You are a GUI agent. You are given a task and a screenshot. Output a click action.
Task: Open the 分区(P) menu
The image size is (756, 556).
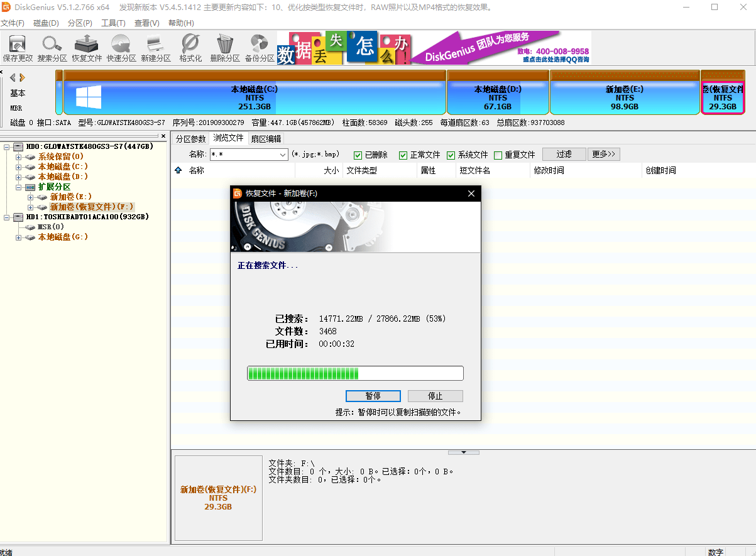click(80, 23)
